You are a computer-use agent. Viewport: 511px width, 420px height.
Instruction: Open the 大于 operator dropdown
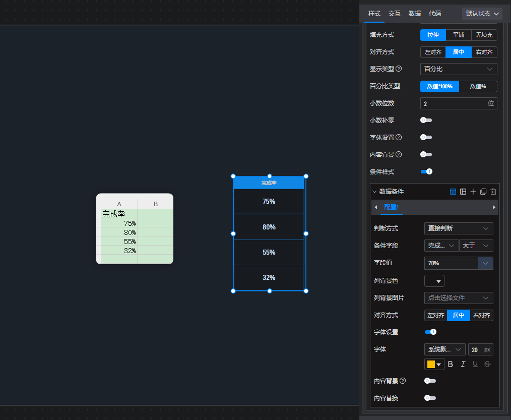coord(476,246)
